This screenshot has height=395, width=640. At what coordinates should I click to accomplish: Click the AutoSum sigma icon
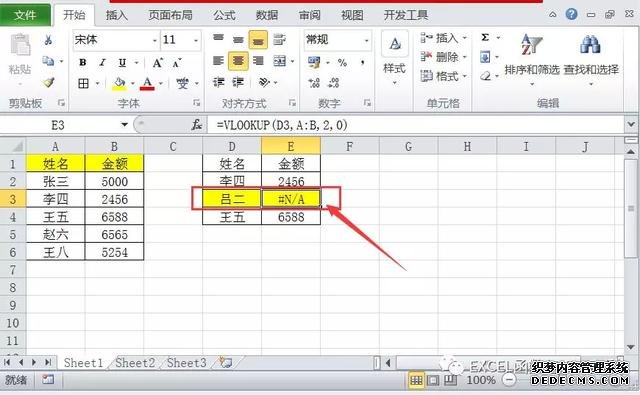pos(485,38)
